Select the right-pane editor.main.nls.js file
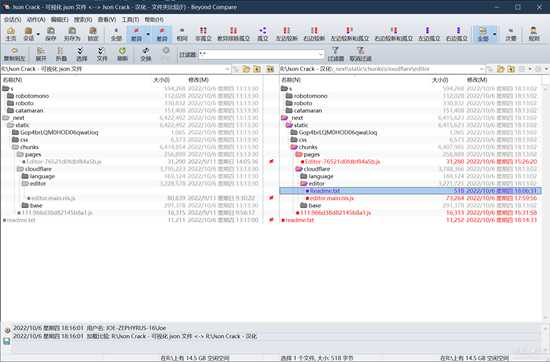Screen dimensions: 550x362 point(331,198)
